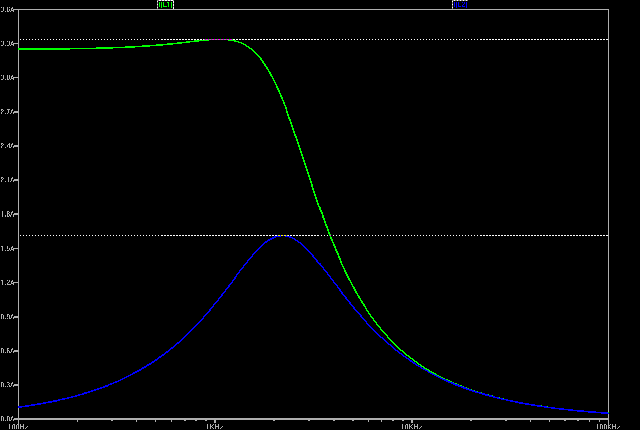This screenshot has width=641, height=430.
Task: Click the 1.2A tick label on vertical axis
Action: (x=8, y=283)
